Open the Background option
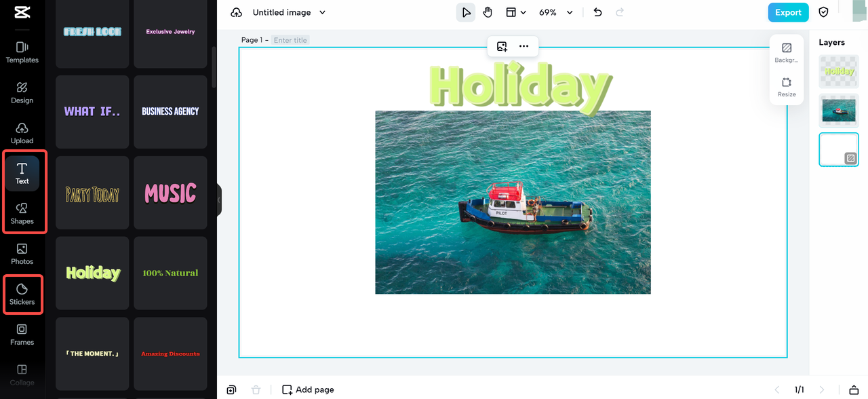868x399 pixels. [x=787, y=53]
